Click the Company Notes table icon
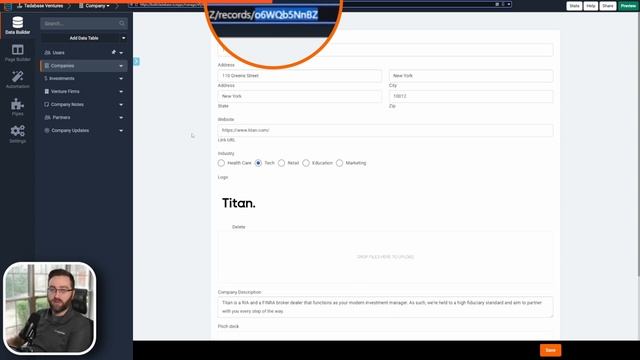This screenshot has height=360, width=640. pyautogui.click(x=47, y=104)
